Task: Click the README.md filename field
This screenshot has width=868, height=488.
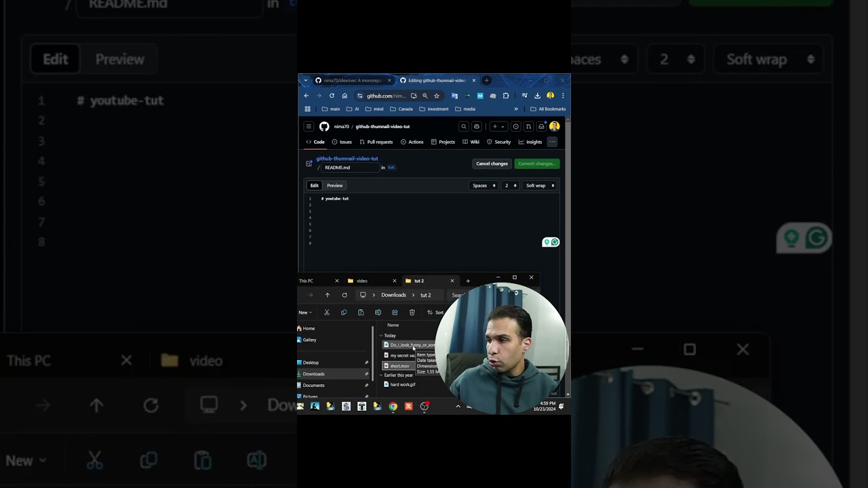Action: point(349,167)
